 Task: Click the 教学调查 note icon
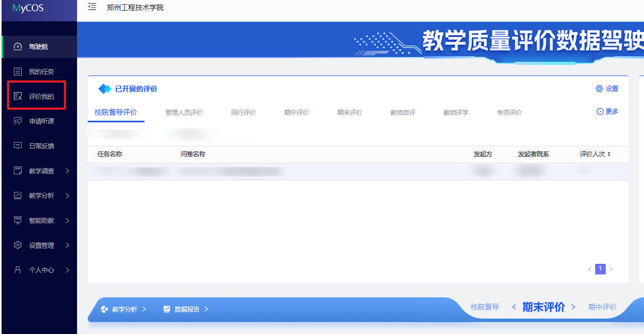(x=18, y=171)
